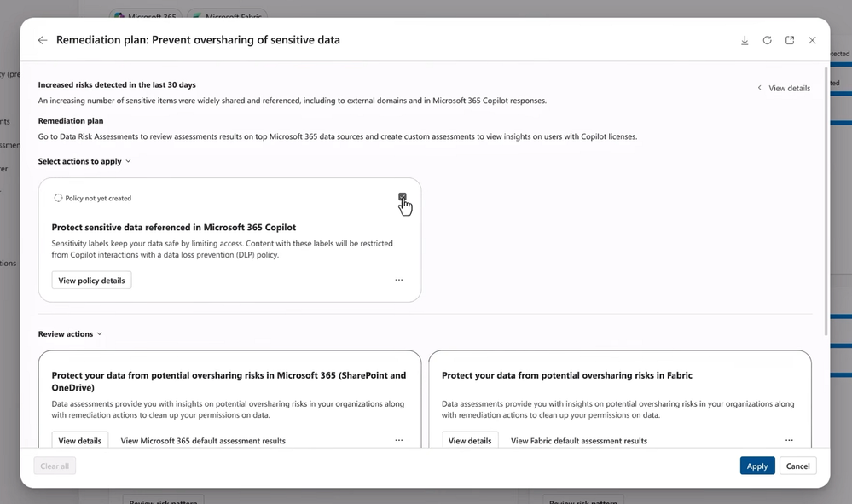
Task: Click View details on Microsoft 365 card
Action: point(79,441)
